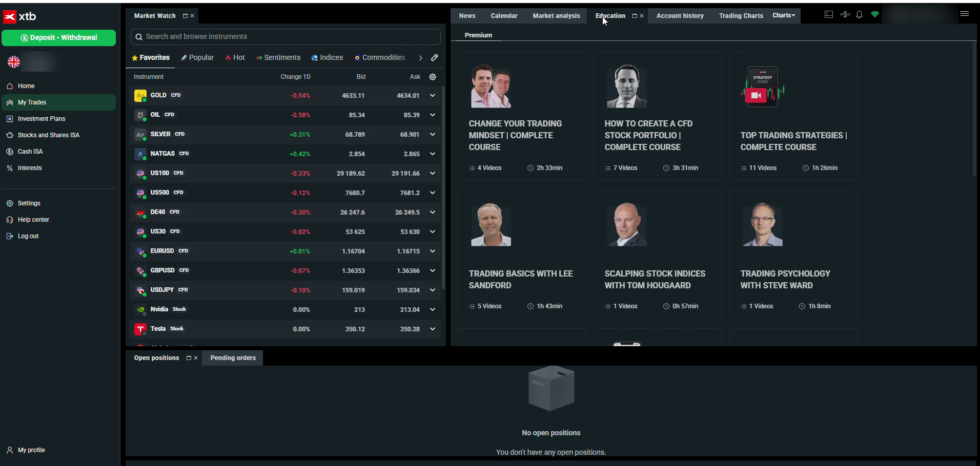Click Log out
980x466 pixels.
pos(28,236)
